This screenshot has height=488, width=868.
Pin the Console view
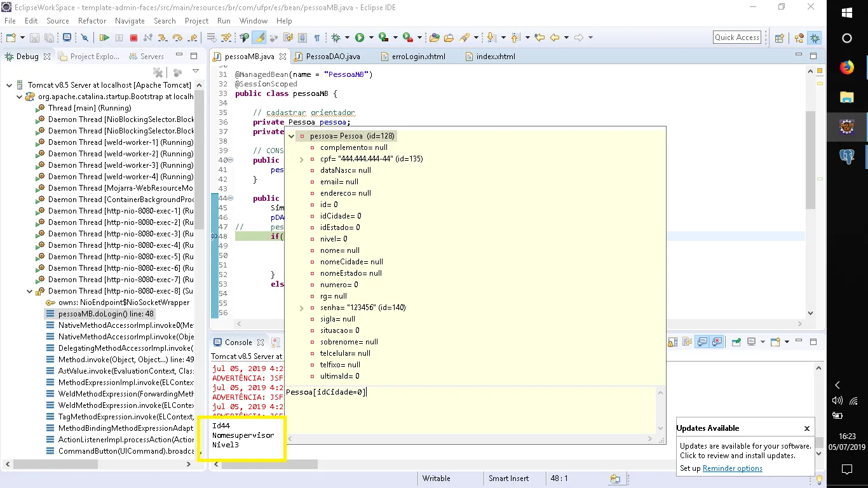coord(736,342)
